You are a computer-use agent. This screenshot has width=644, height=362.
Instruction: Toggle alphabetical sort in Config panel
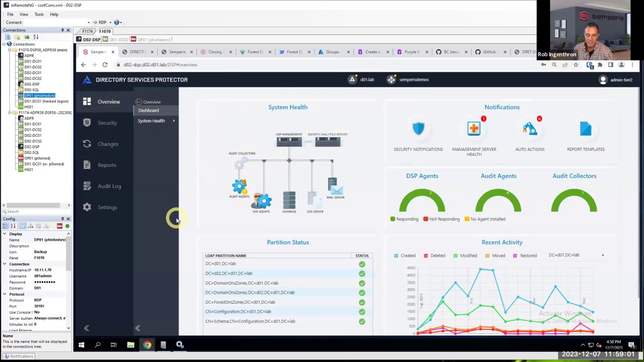point(13,226)
